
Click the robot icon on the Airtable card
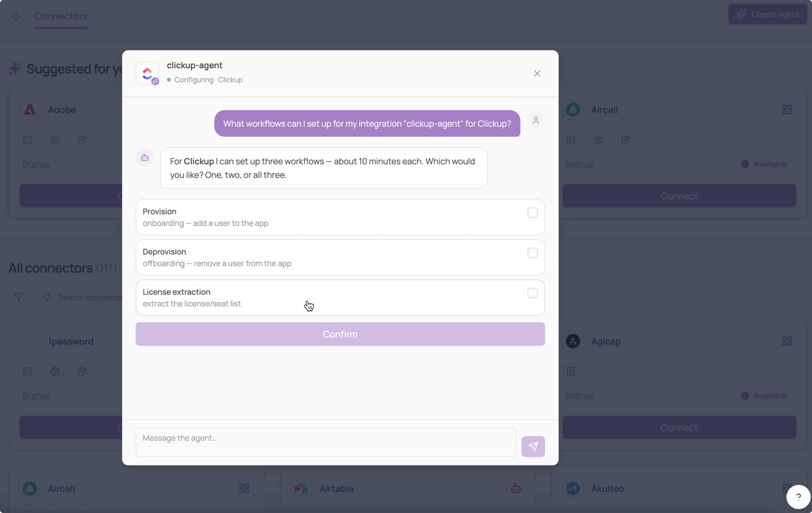[x=516, y=488]
